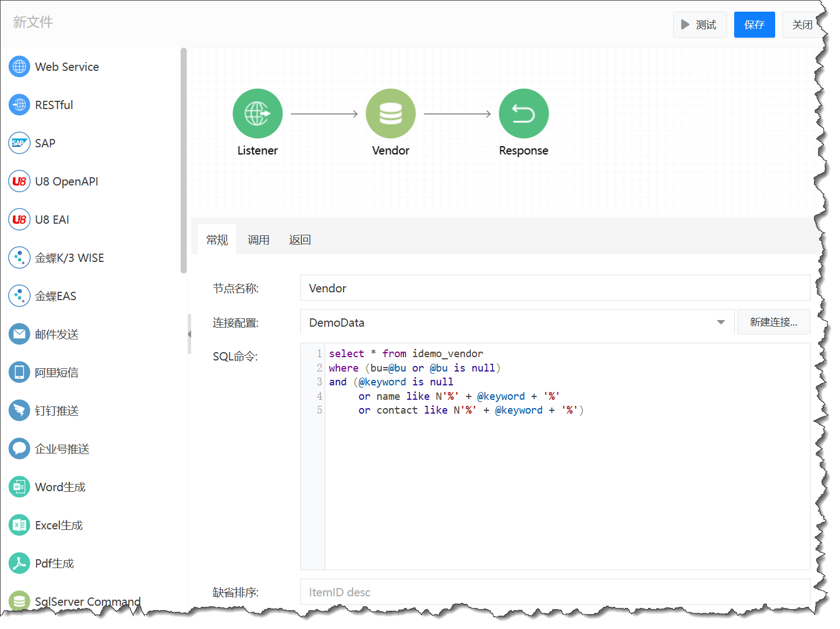Screen dimensions: 840x629
Task: Click the sidebar vertical scrollbar
Action: coord(183,161)
